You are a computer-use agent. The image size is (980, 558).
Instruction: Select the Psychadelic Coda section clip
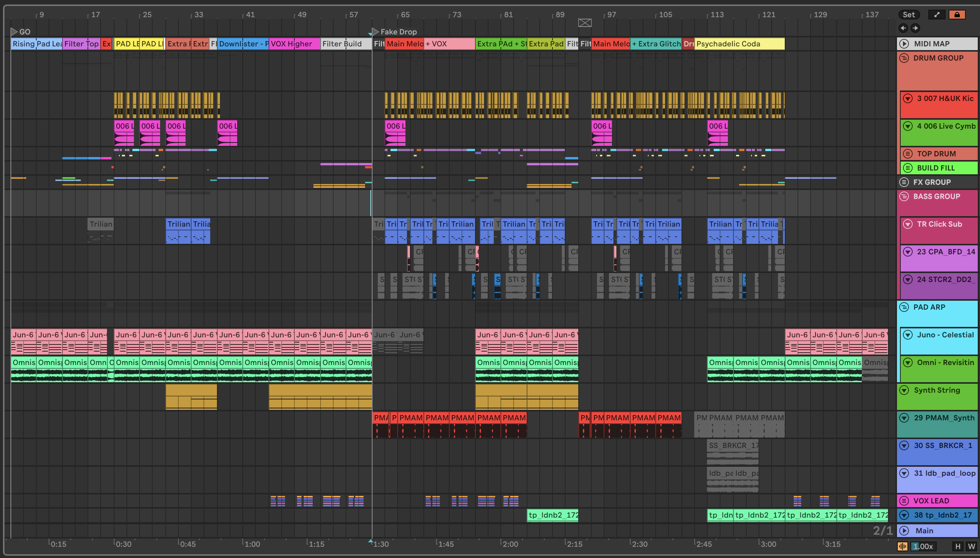coord(739,44)
